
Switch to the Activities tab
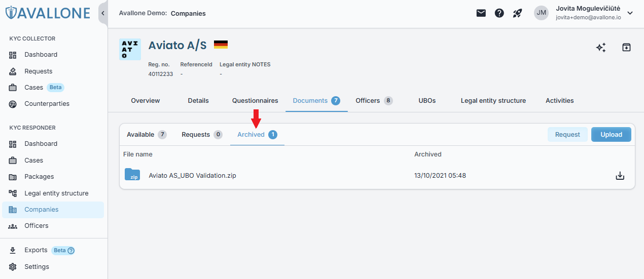point(560,101)
